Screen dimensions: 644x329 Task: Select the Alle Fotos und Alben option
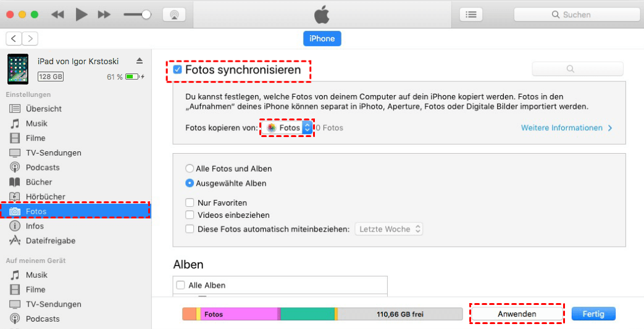(190, 169)
